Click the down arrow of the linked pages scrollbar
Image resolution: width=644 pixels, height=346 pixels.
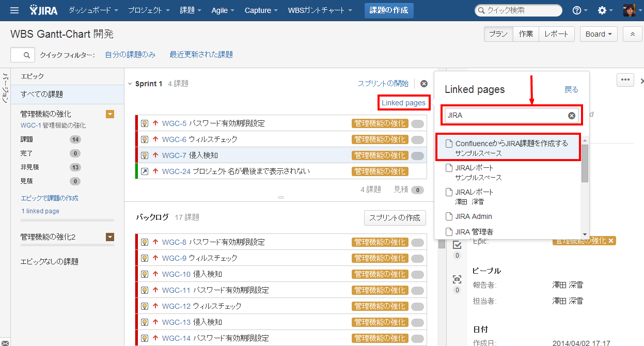click(585, 234)
